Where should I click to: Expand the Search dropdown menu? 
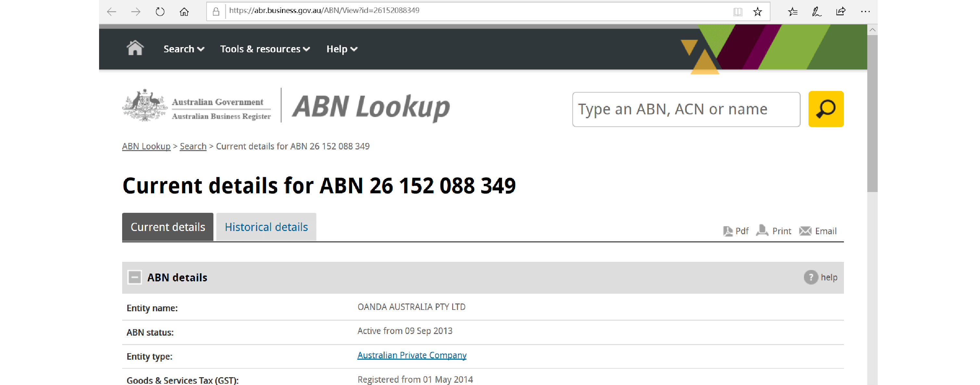click(x=184, y=49)
